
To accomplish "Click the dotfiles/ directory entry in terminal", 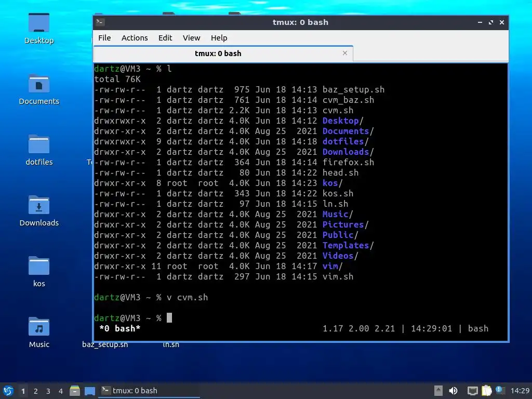I will pyautogui.click(x=345, y=141).
